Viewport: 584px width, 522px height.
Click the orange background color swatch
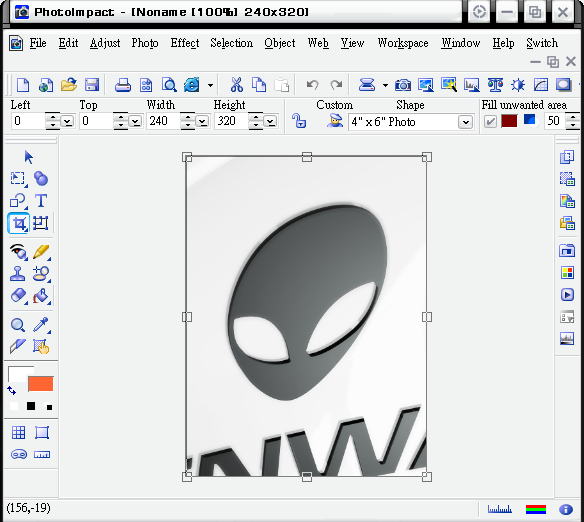41,383
